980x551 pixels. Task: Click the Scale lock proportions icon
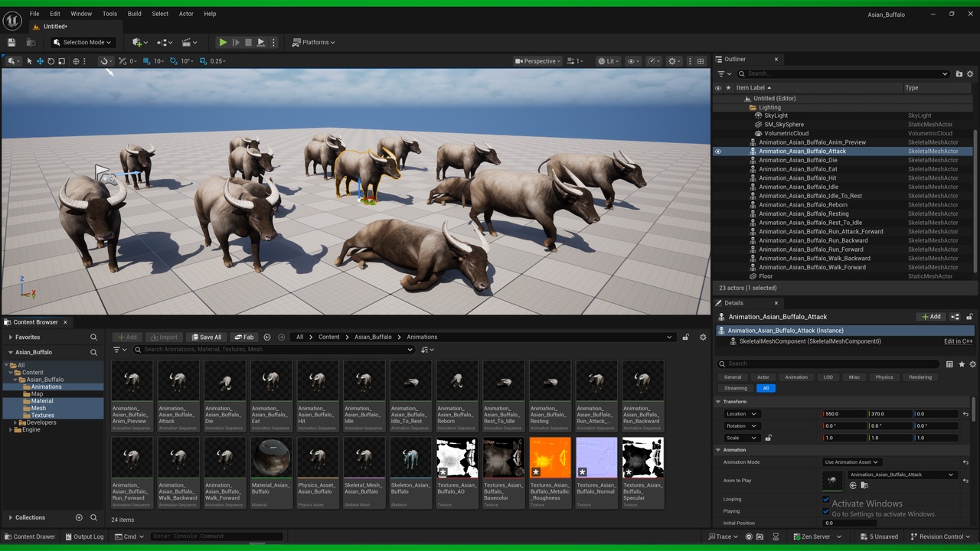(768, 438)
